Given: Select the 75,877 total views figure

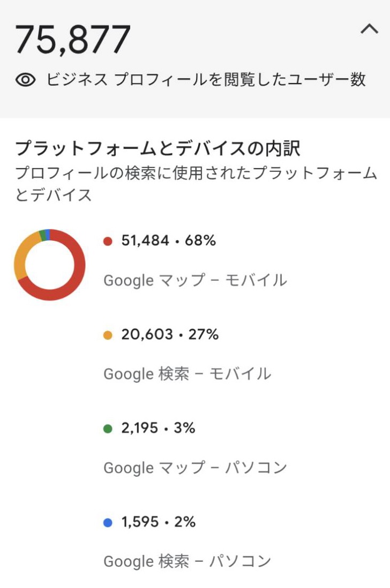Looking at the screenshot, I should (x=73, y=37).
